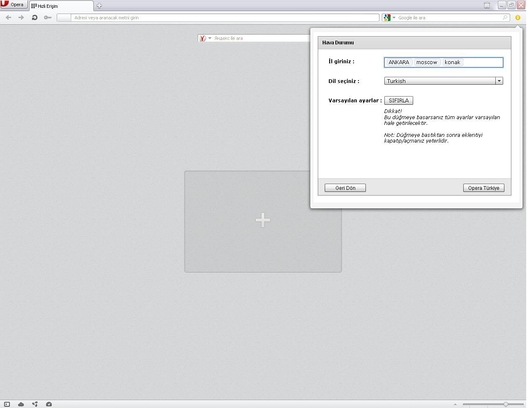Image resolution: width=527 pixels, height=408 pixels.
Task: Open Opera Unite share icon
Action: (x=35, y=404)
